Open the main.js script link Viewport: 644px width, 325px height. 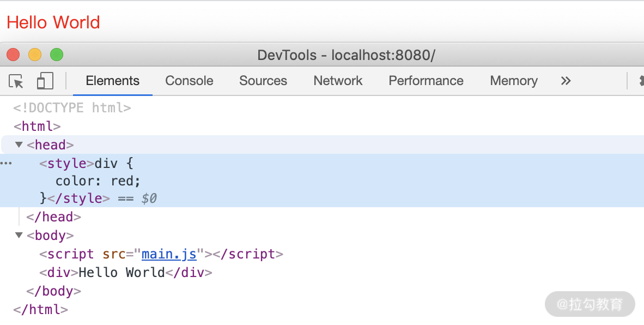coord(169,254)
